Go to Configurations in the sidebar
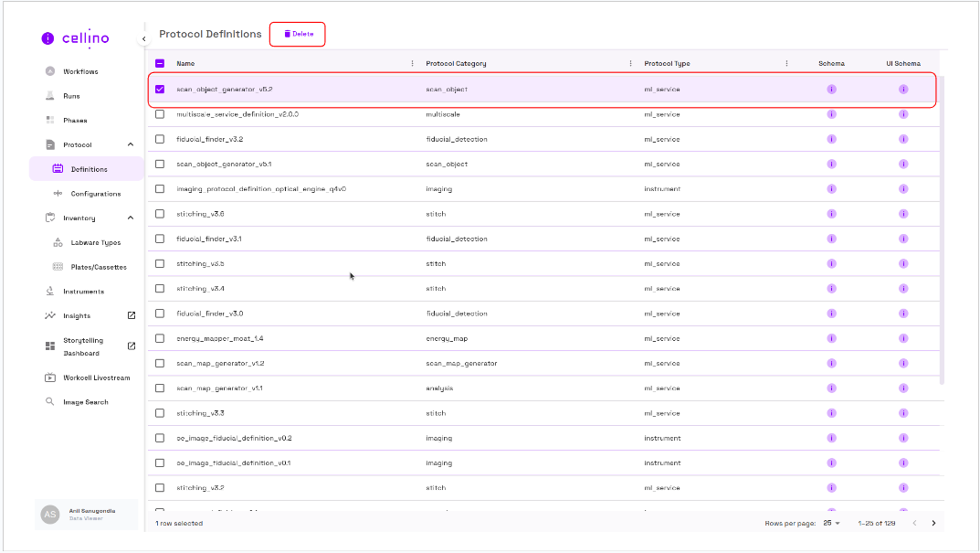This screenshot has height=553, width=980. point(95,194)
